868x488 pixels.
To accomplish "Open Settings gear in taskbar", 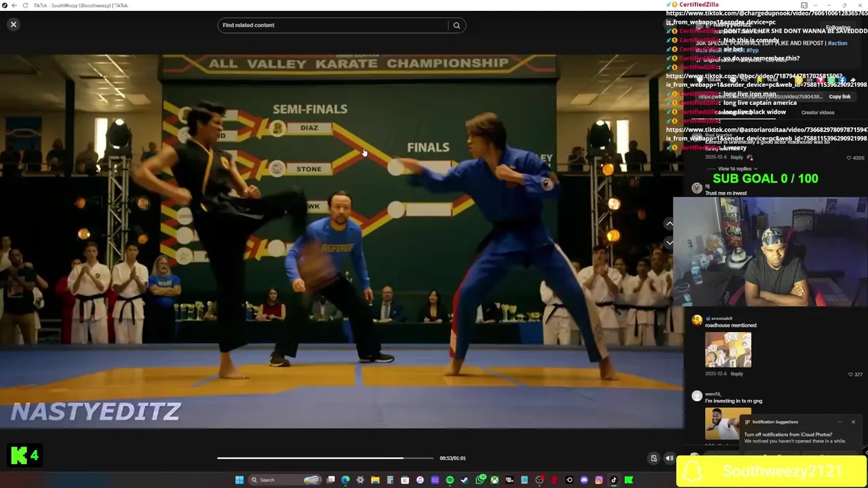I will 360,480.
